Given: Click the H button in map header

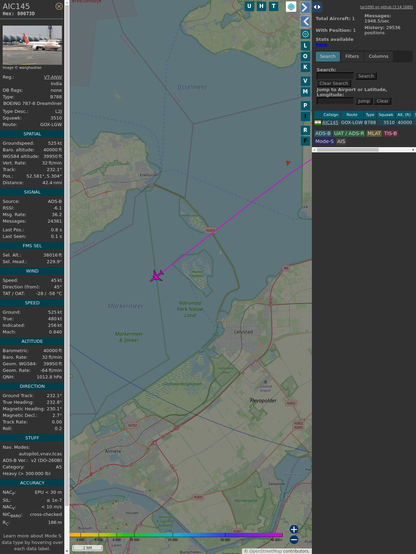Looking at the screenshot, I should point(261,6).
